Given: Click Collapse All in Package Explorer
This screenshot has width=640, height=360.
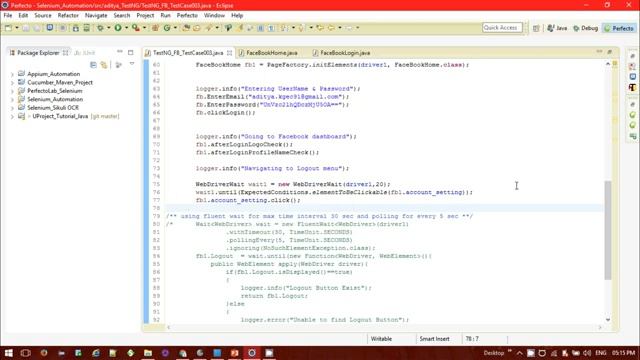Looking at the screenshot, I should point(93,64).
